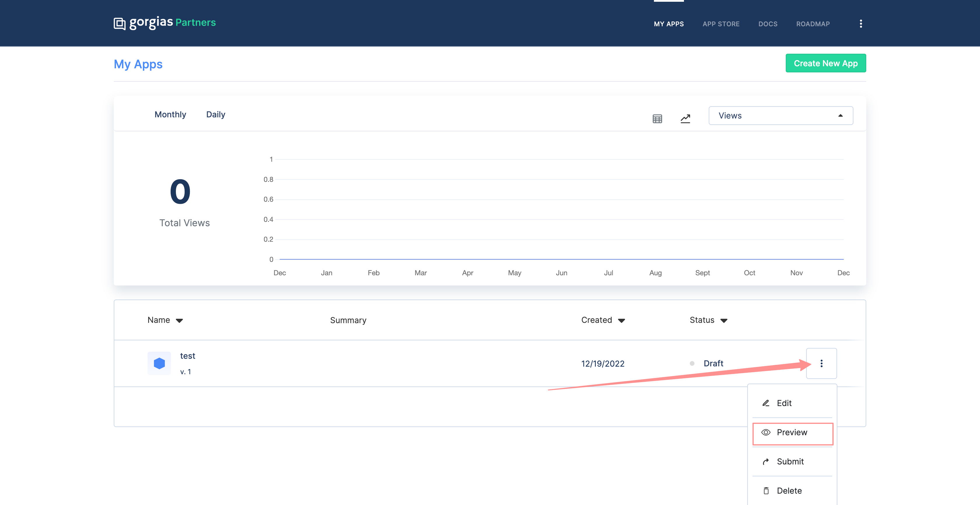The width and height of the screenshot is (980, 505).
Task: Open the test app row actions menu
Action: click(821, 363)
